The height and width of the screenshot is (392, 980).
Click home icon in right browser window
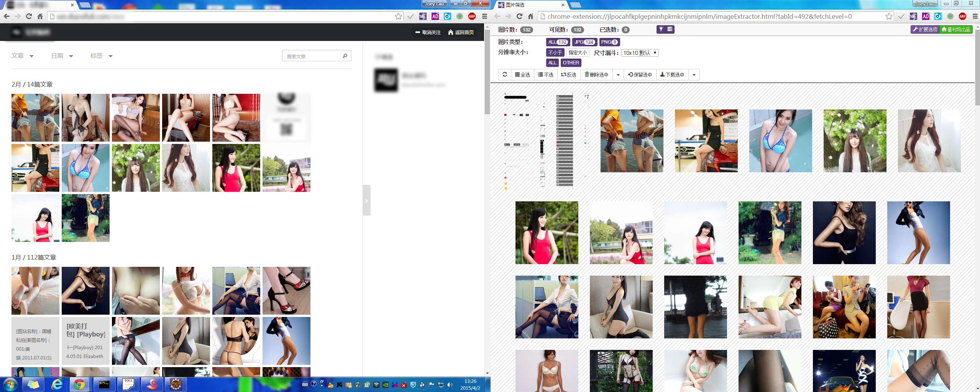[530, 16]
